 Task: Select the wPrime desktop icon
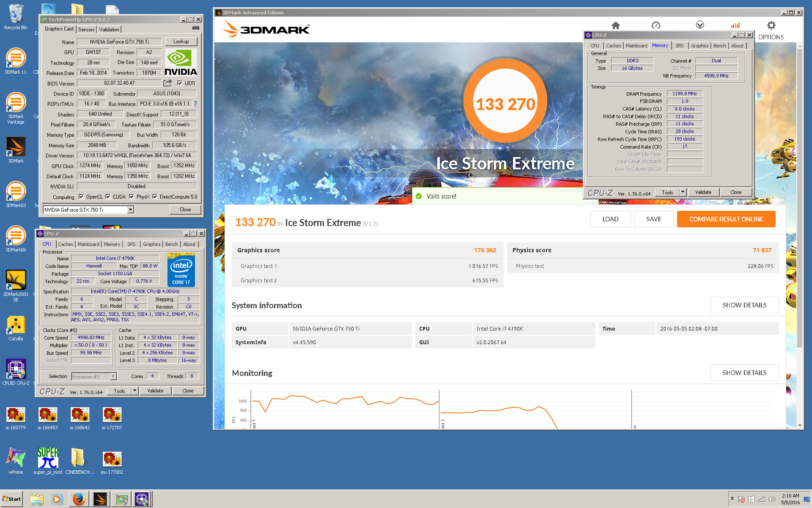pyautogui.click(x=16, y=461)
